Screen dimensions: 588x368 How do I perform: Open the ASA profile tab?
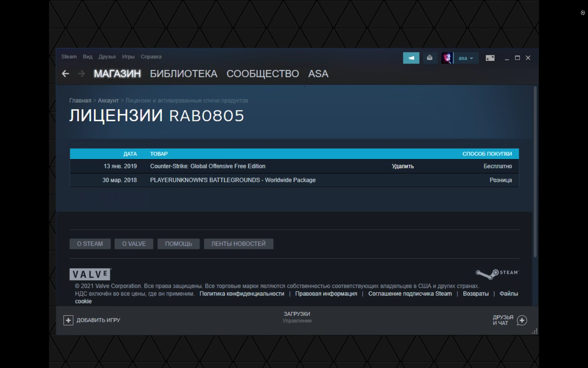(x=318, y=74)
